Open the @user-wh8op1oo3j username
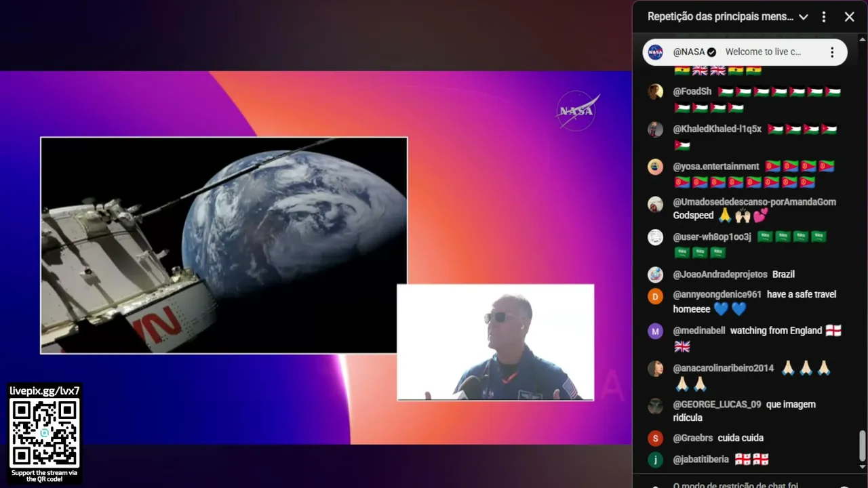Viewport: 868px width, 488px height. click(x=712, y=237)
